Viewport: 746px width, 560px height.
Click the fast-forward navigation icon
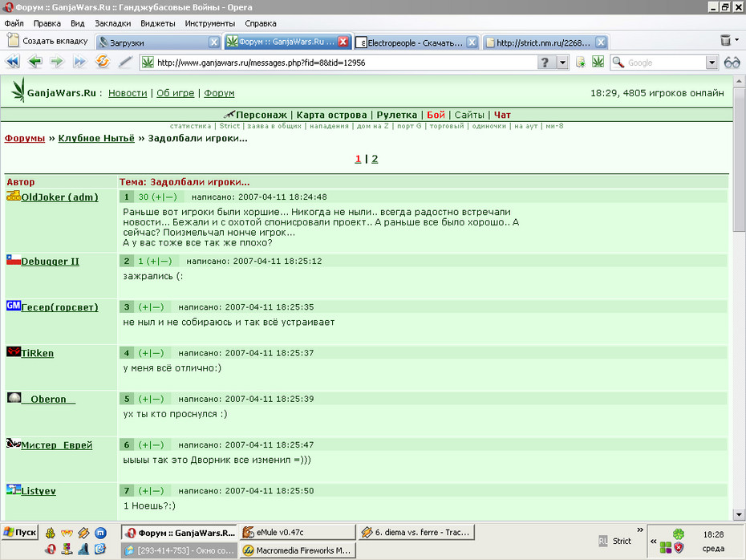[79, 62]
